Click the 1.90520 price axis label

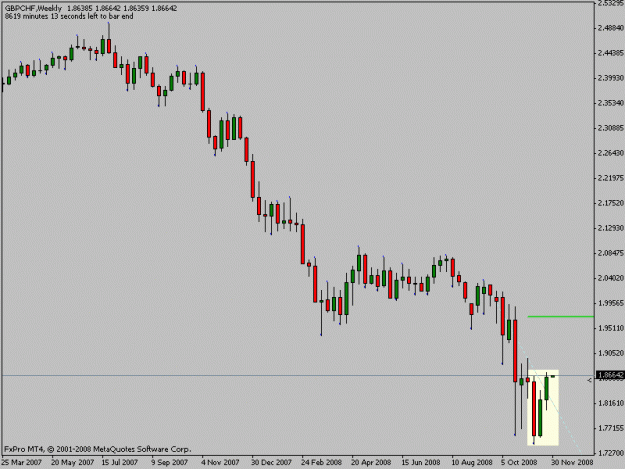[611, 353]
